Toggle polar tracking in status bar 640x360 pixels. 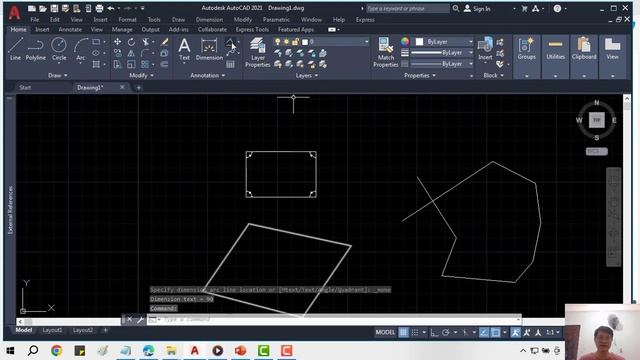[x=446, y=332]
